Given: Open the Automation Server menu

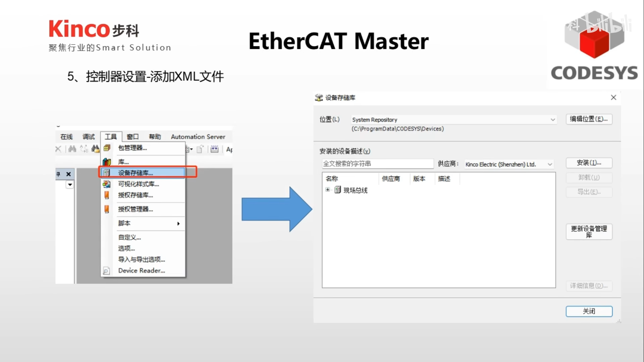Looking at the screenshot, I should coord(198,137).
